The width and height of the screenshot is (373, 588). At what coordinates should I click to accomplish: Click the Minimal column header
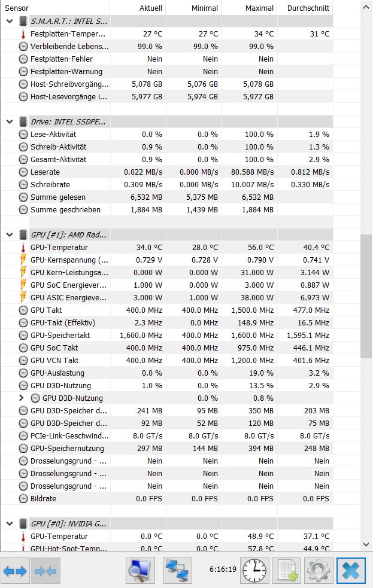[193, 8]
